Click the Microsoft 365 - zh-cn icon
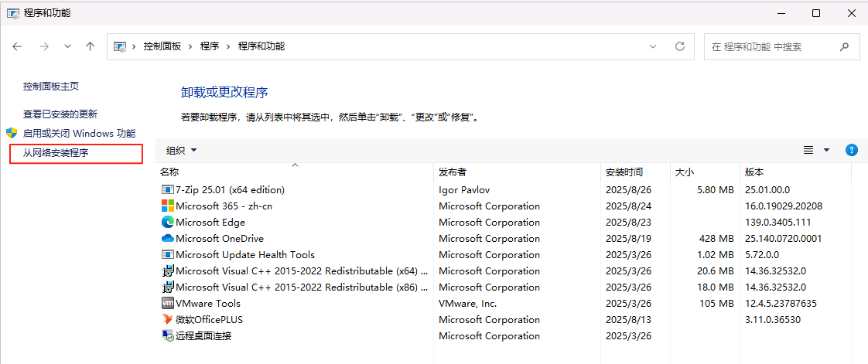Screen dimensions: 868x364 pyautogui.click(x=167, y=206)
